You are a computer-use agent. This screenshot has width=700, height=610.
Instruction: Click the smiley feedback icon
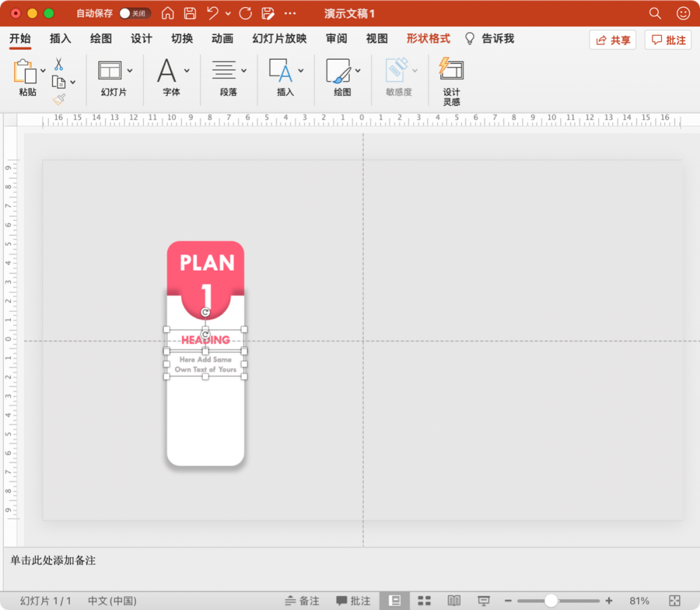[x=683, y=14]
